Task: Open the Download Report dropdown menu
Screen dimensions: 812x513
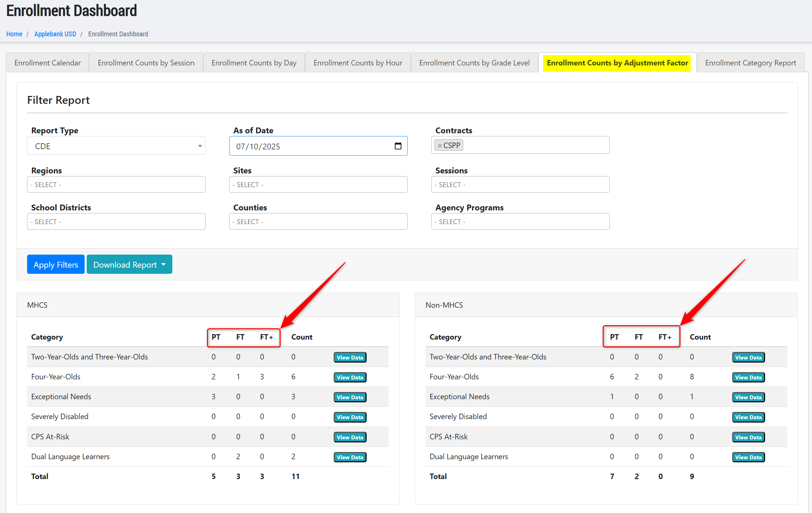Action: pyautogui.click(x=129, y=265)
